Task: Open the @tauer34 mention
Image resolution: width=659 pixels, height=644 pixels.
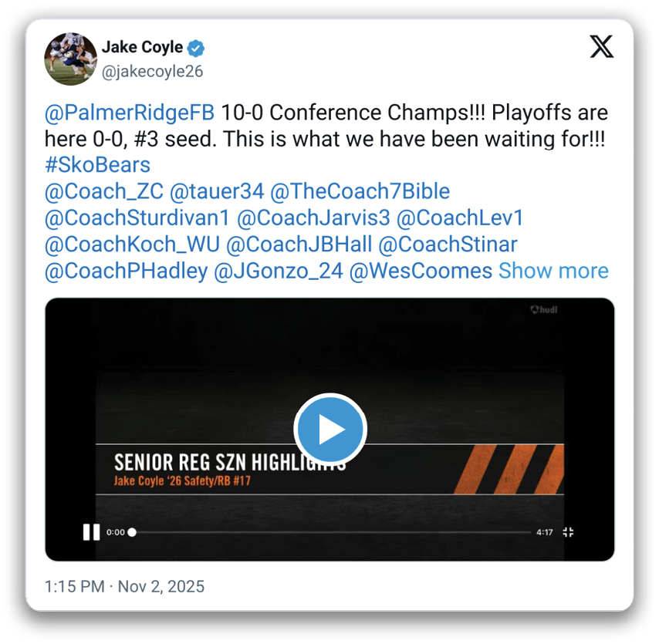Action: coord(217,191)
